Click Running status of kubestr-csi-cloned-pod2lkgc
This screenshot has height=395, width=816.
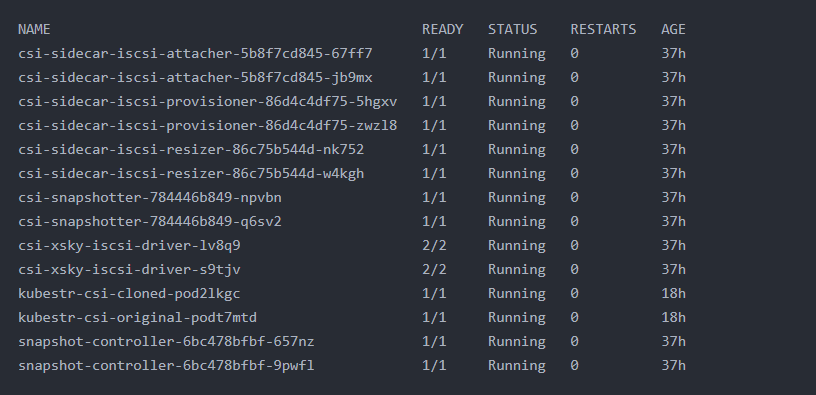tap(516, 294)
